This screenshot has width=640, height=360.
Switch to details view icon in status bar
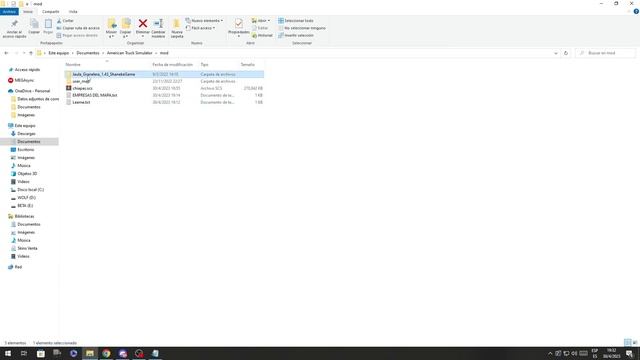click(628, 342)
